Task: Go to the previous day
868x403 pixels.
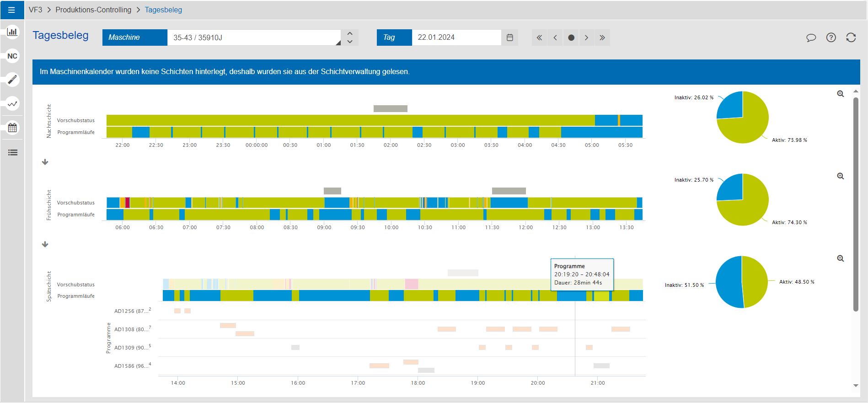Action: click(x=555, y=38)
